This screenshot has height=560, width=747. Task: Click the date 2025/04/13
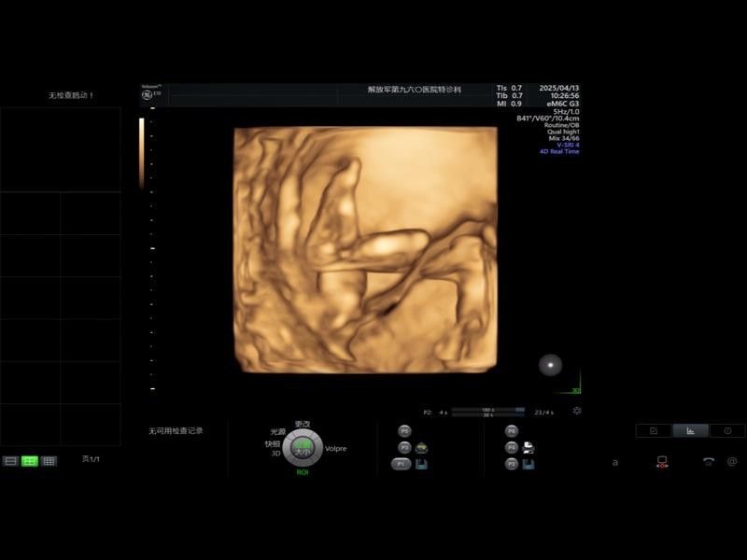tap(558, 88)
